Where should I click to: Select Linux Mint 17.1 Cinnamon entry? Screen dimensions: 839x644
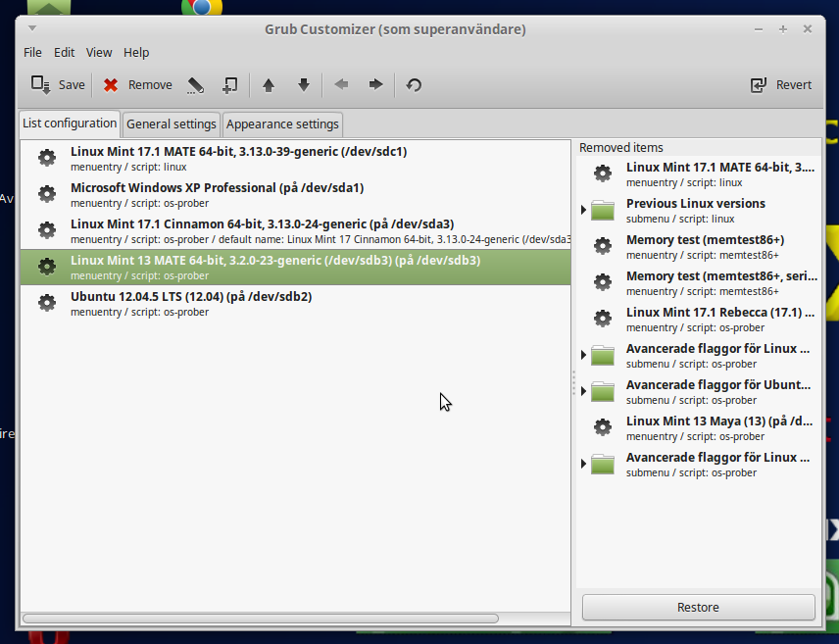(295, 231)
